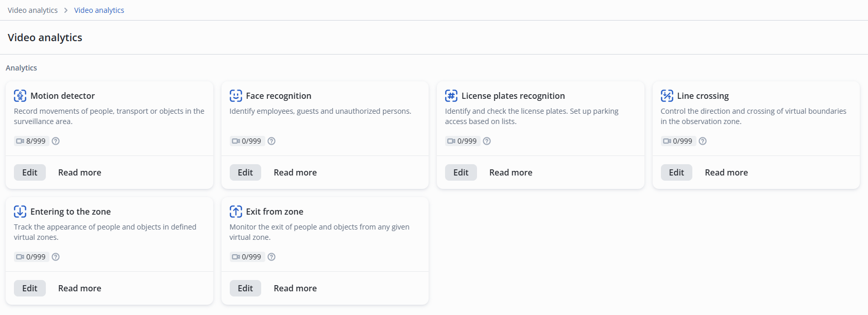Click Motion detector 8/999 camera count badge

pos(31,141)
